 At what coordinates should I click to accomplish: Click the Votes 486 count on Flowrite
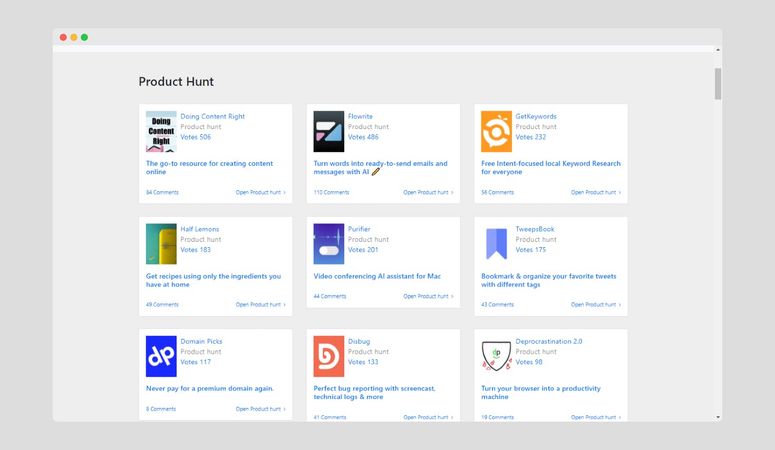(363, 137)
